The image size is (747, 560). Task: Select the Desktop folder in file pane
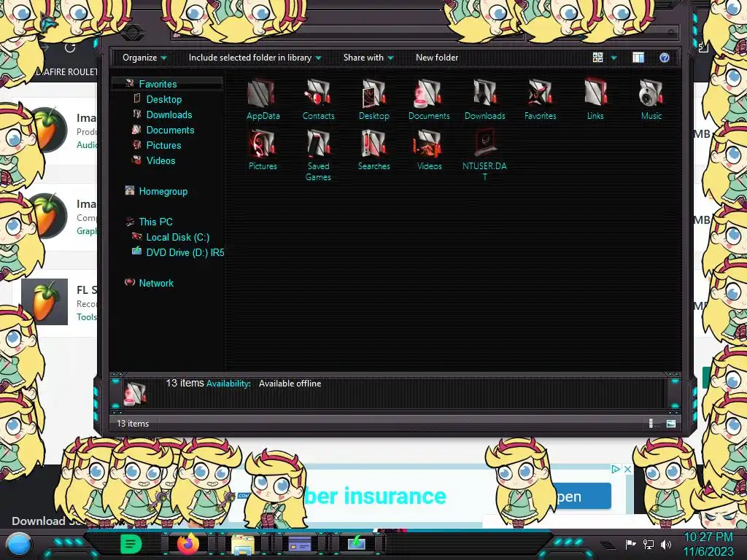374,99
